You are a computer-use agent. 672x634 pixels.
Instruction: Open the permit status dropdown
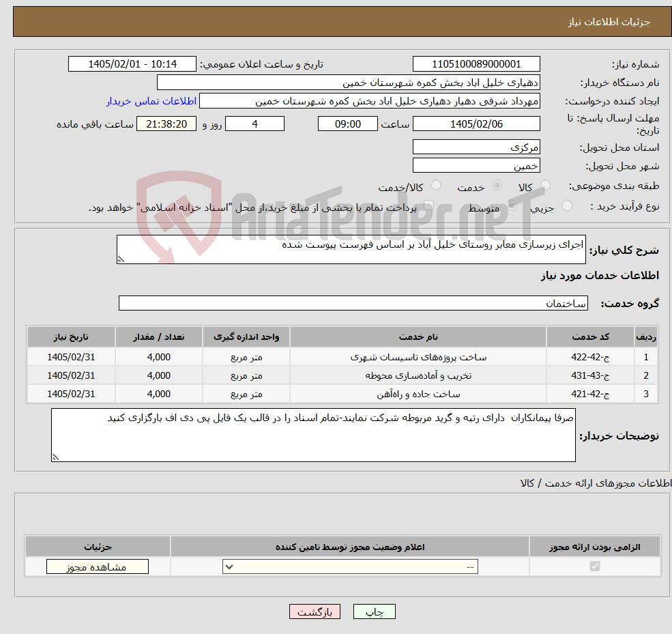pyautogui.click(x=350, y=566)
